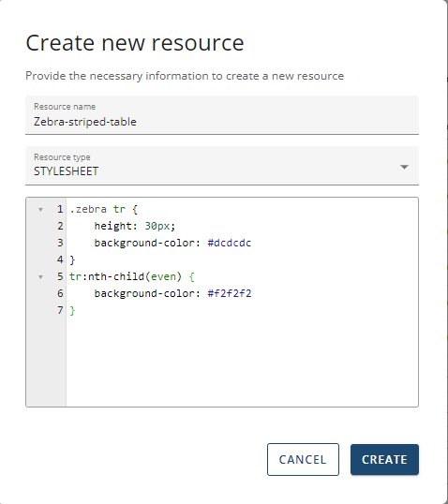The height and width of the screenshot is (504, 448).
Task: Collapse the code fold at line 5
Action: pyautogui.click(x=40, y=276)
